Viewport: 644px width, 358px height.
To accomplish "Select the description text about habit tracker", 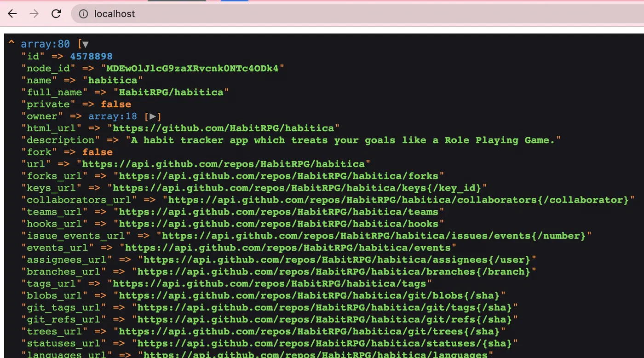I will [343, 140].
